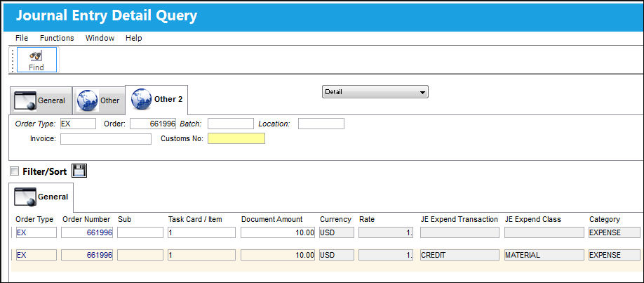Click the CREDIT transaction cell
The width and height of the screenshot is (644, 283).
(x=459, y=255)
